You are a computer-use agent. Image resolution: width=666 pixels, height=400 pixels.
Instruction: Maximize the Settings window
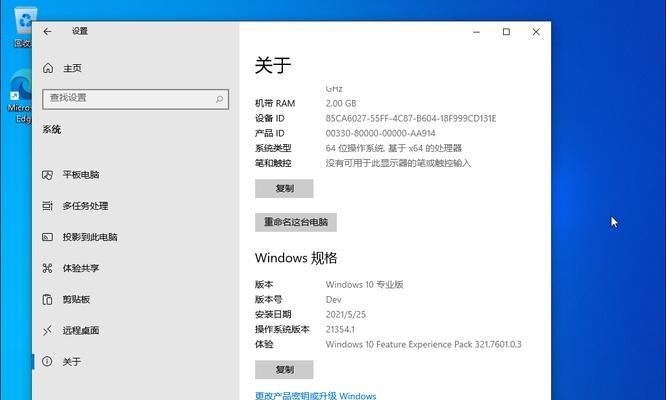click(506, 32)
